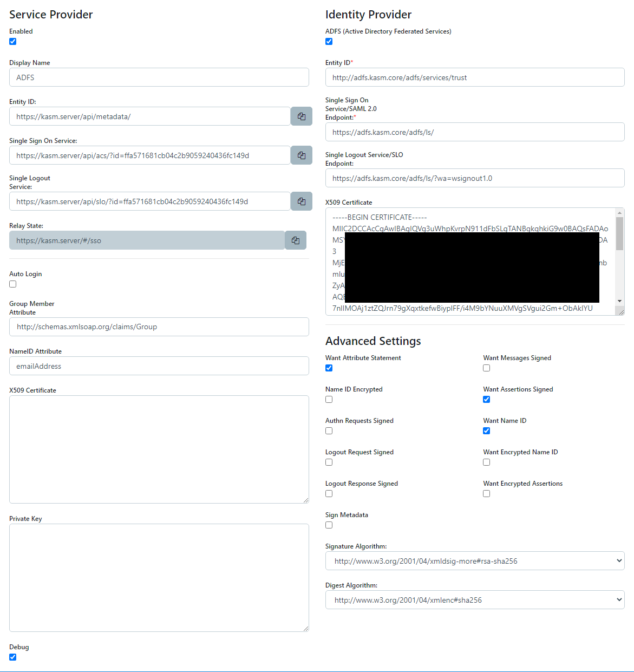Enable Authn Requests Signed

pyautogui.click(x=329, y=430)
